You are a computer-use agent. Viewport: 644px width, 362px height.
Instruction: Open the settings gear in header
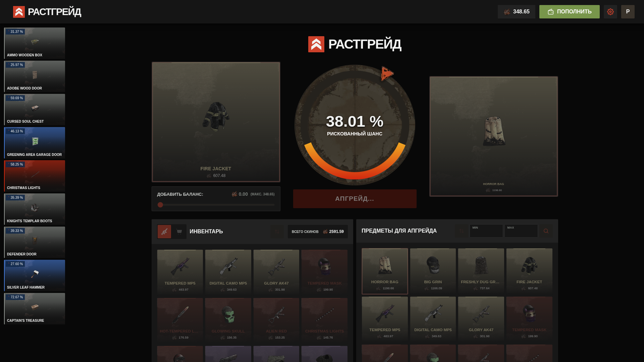[610, 12]
